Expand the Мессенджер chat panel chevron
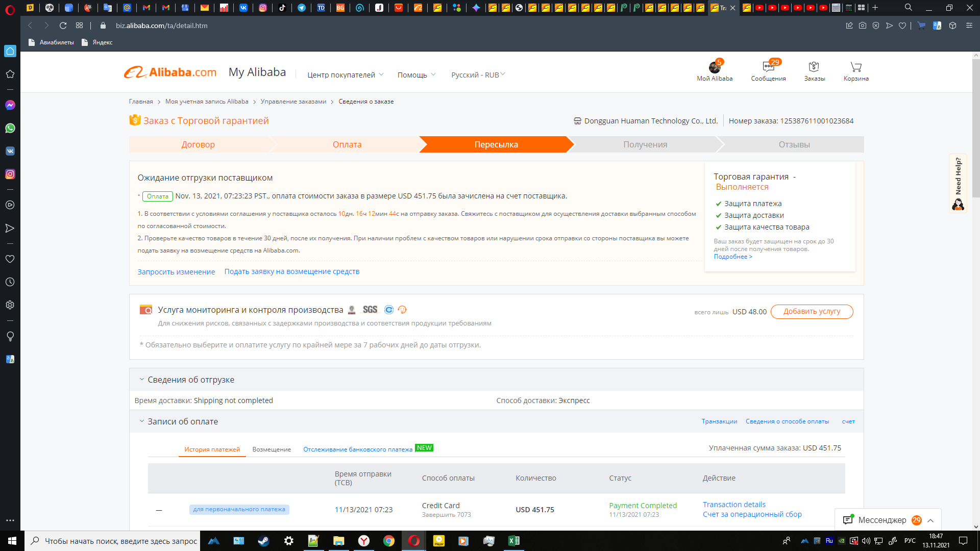This screenshot has width=980, height=551. pos(930,520)
